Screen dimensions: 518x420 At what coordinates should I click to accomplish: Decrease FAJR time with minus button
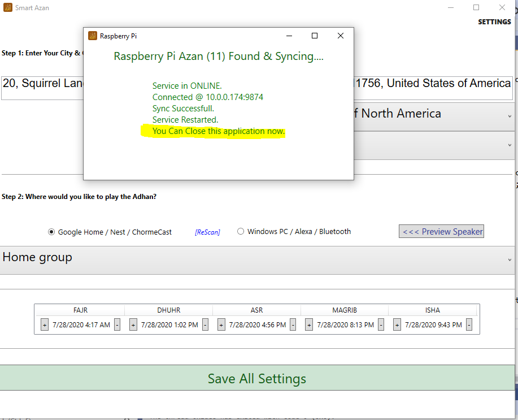pyautogui.click(x=117, y=325)
